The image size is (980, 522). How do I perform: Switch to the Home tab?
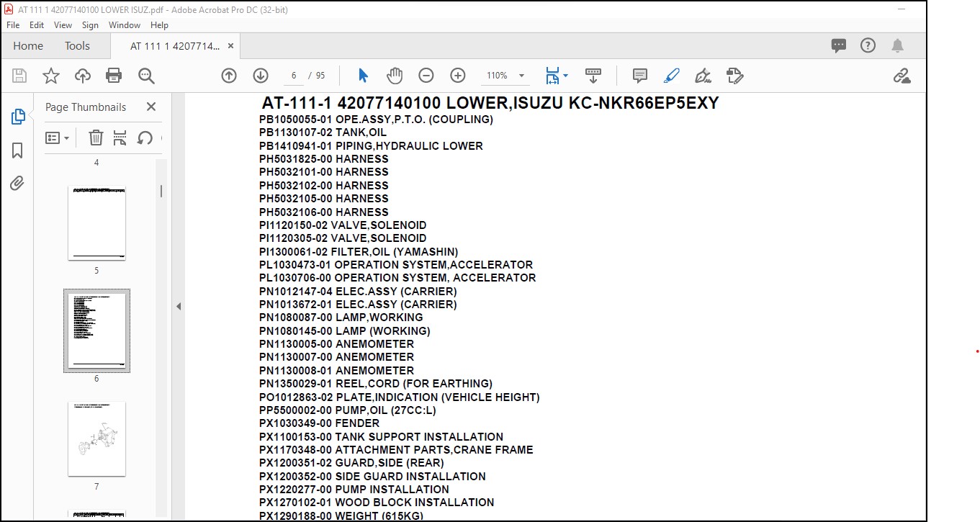pyautogui.click(x=28, y=45)
